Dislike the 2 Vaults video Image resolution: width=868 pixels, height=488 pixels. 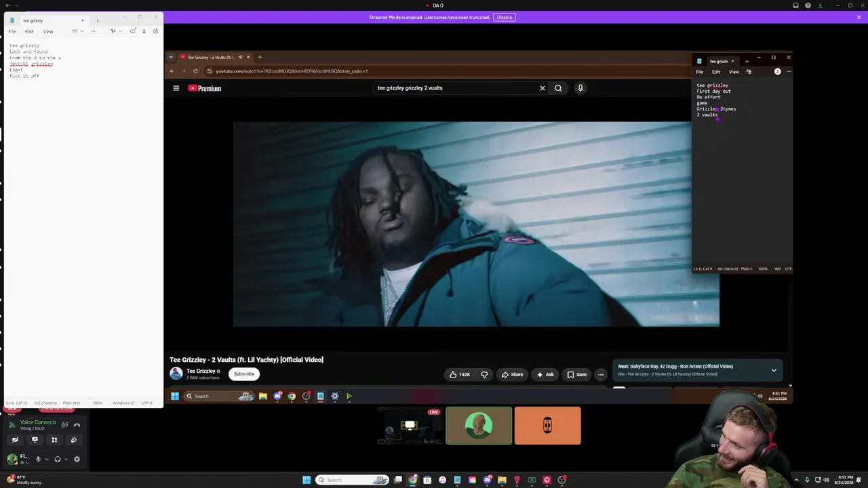[484, 374]
